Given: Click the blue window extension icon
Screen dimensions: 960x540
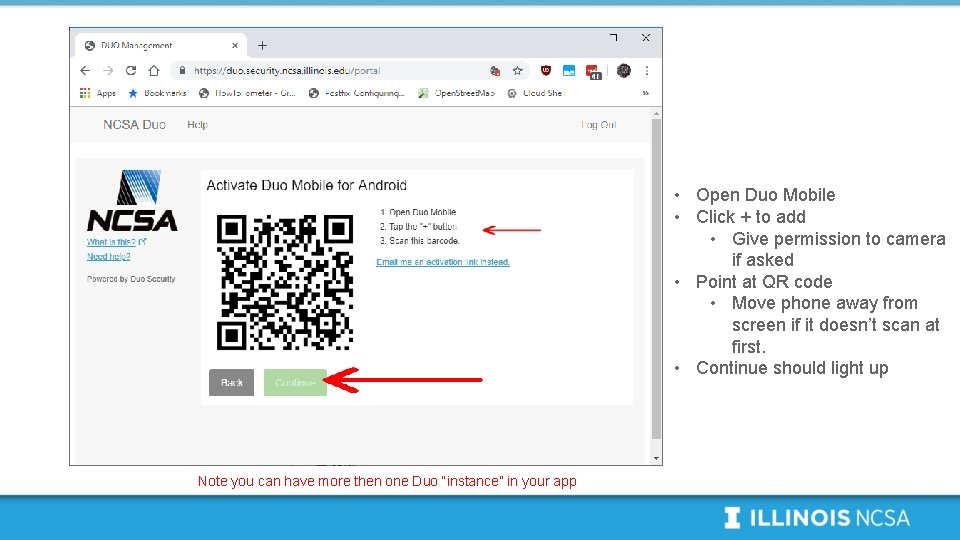Looking at the screenshot, I should [569, 70].
